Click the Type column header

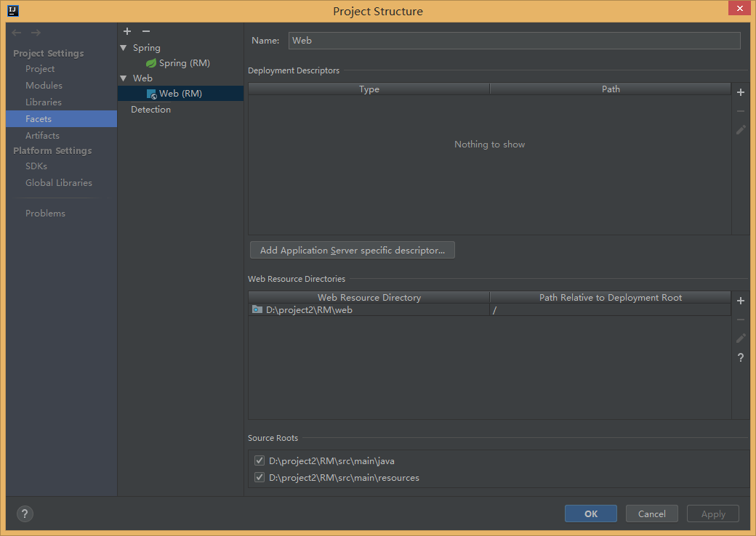(x=369, y=89)
